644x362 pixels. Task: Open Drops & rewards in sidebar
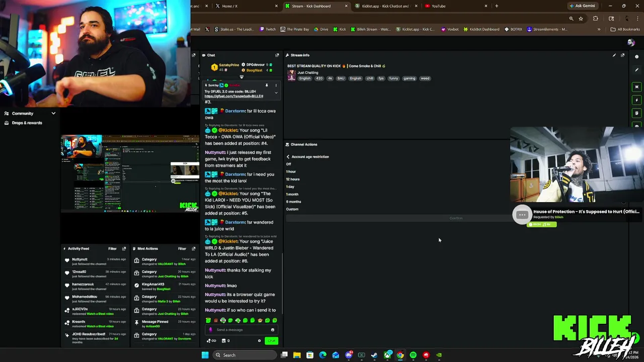[x=27, y=123]
